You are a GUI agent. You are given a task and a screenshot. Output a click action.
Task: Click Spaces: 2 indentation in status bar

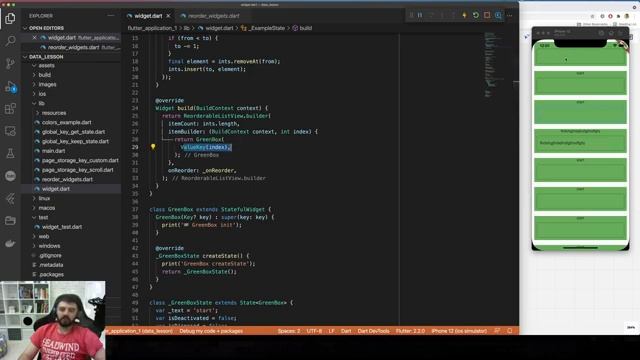289,331
